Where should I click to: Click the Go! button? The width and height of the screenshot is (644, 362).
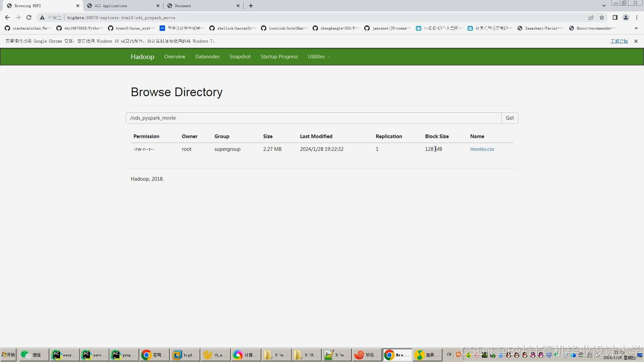(x=509, y=118)
